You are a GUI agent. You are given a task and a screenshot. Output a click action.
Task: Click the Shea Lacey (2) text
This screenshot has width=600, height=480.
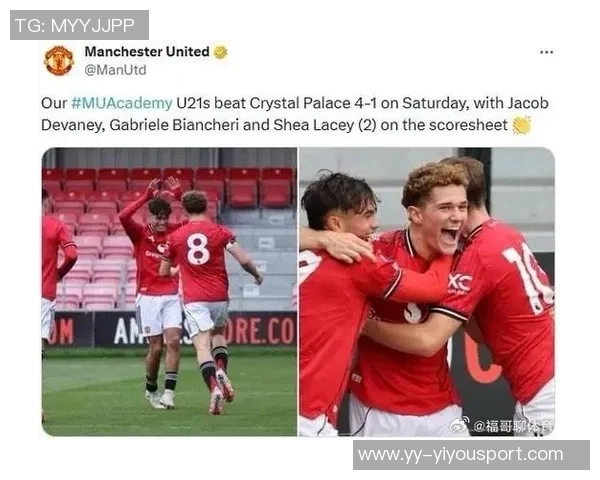pyautogui.click(x=325, y=125)
